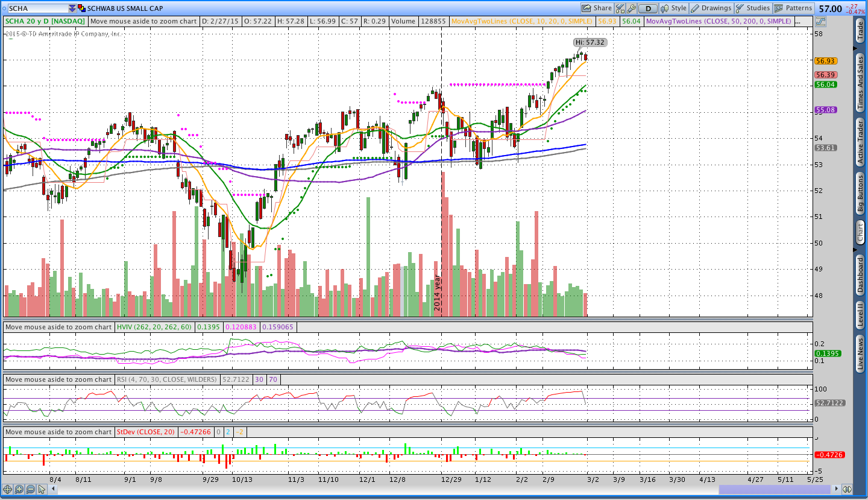
Task: Click the SCHA 20 y D label
Action: coord(45,21)
